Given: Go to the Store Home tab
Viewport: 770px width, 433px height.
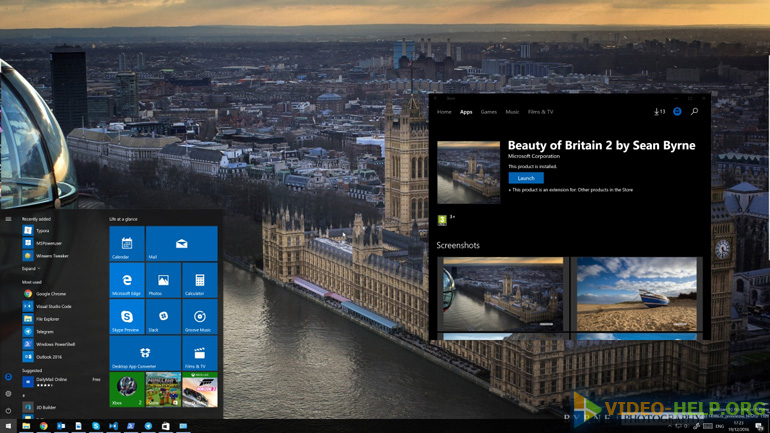Looking at the screenshot, I should click(444, 112).
